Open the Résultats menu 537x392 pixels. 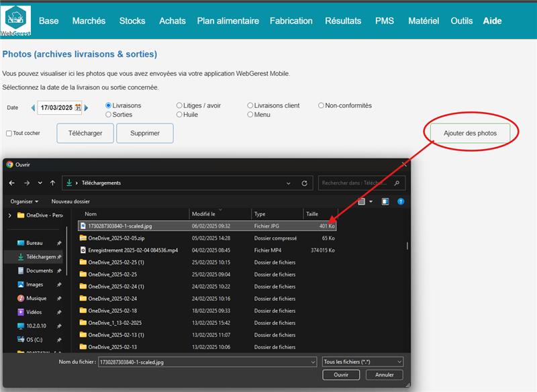(343, 21)
